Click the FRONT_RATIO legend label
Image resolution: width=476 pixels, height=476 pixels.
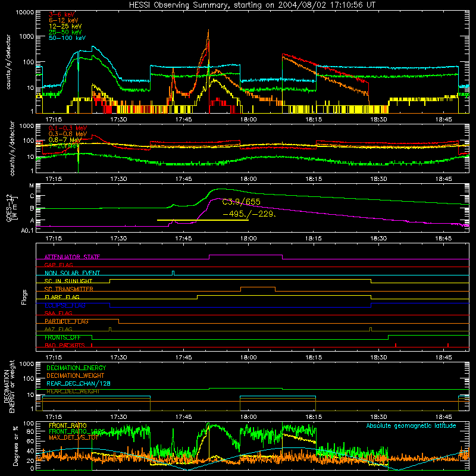pyautogui.click(x=67, y=425)
